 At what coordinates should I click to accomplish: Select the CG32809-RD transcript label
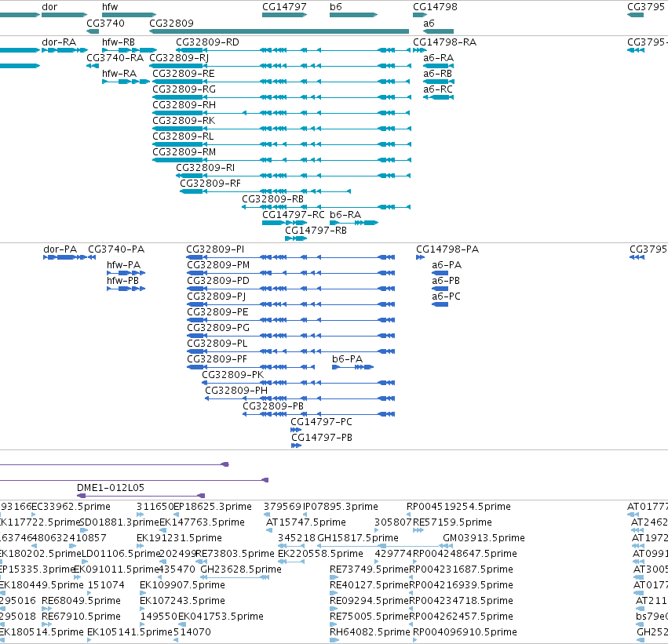click(207, 42)
